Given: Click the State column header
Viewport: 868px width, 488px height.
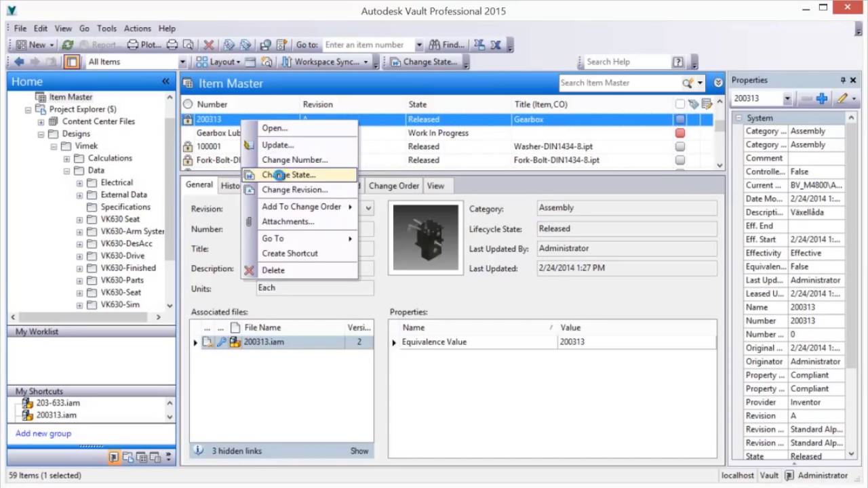Looking at the screenshot, I should [458, 104].
